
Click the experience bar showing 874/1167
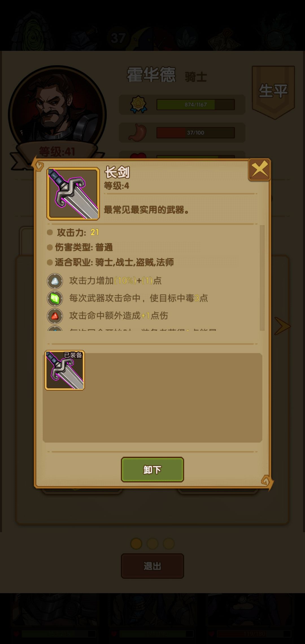196,105
